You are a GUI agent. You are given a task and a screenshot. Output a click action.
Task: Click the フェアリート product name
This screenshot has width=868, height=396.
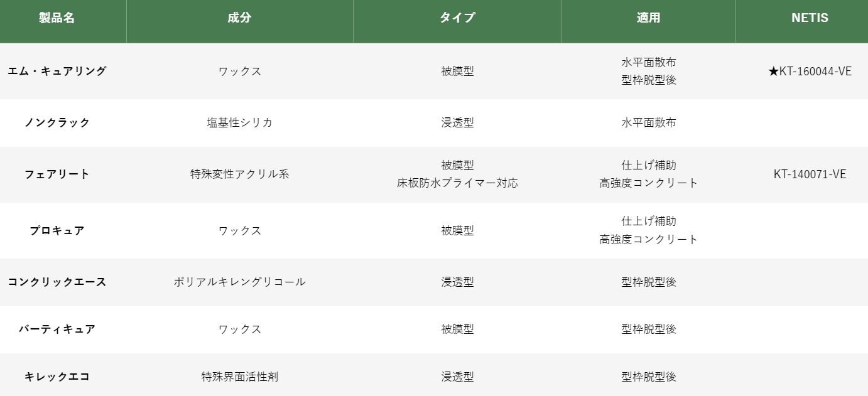[x=57, y=174]
